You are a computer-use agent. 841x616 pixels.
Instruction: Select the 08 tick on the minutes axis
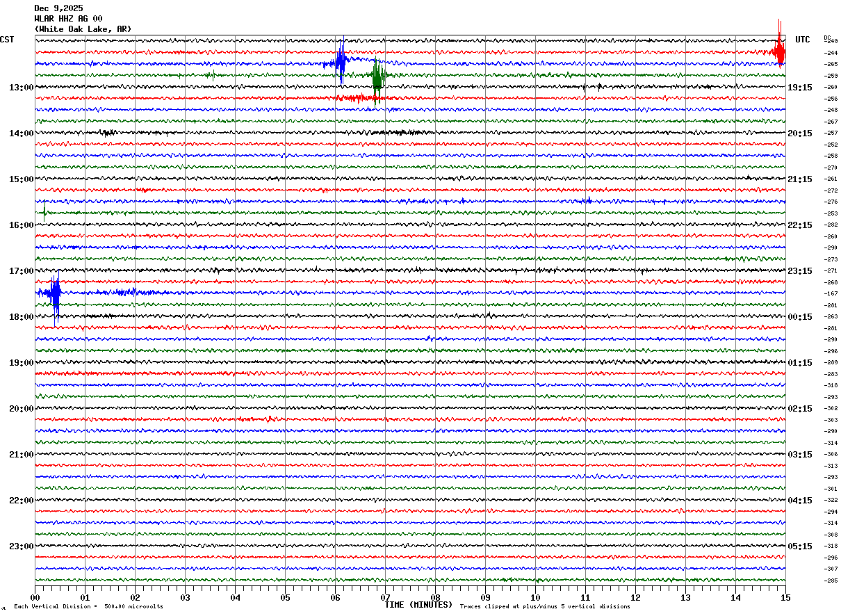[435, 597]
